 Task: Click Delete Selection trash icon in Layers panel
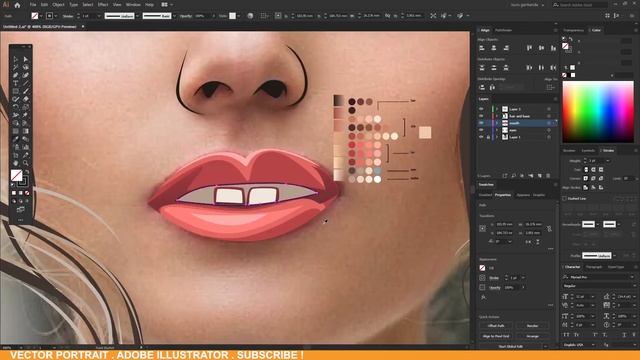[548, 176]
